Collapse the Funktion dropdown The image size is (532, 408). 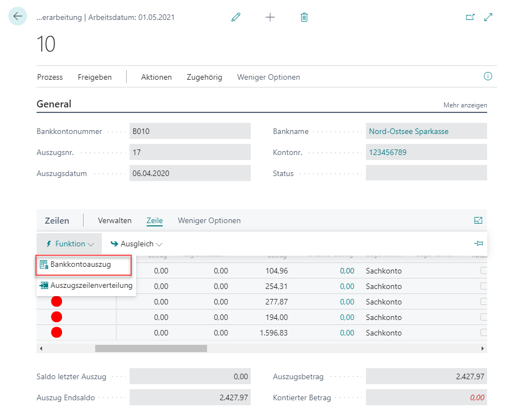pos(70,244)
